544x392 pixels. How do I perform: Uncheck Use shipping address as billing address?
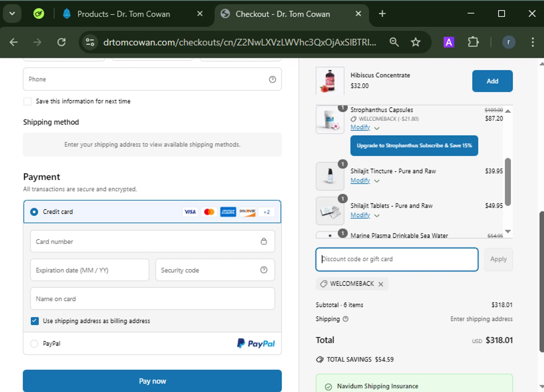(35, 321)
